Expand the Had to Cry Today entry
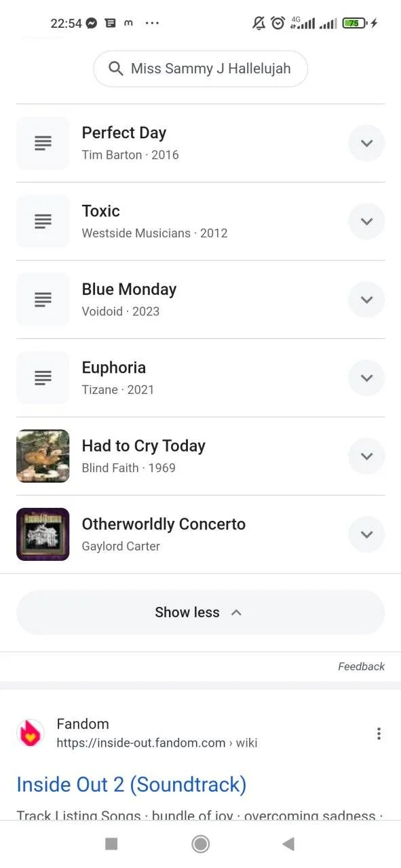This screenshot has height=868, width=401. tap(366, 456)
